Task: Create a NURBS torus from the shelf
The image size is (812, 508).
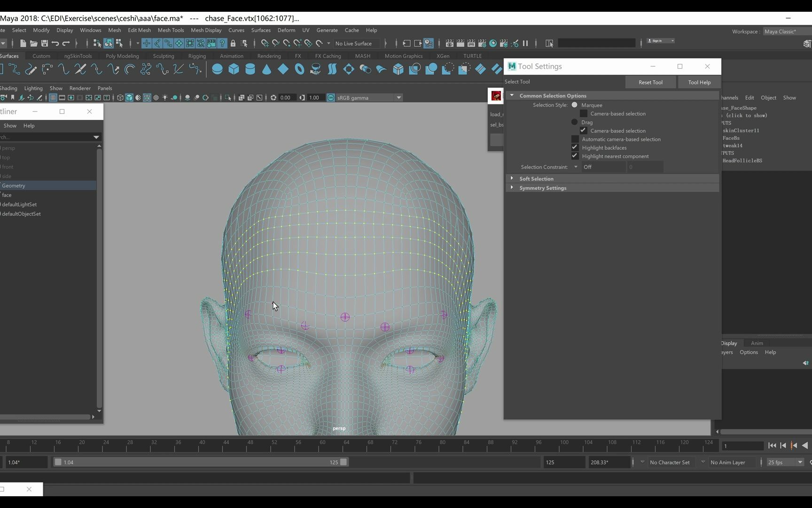Action: click(x=299, y=69)
